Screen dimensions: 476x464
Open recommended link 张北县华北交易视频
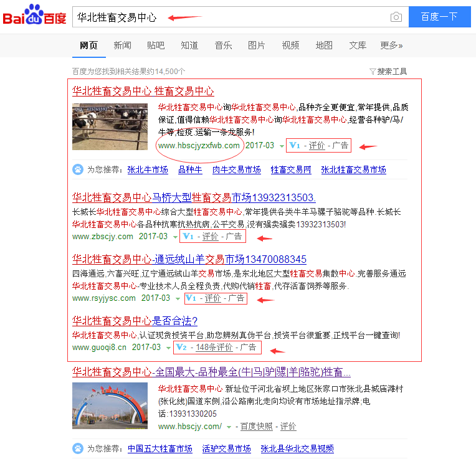pyautogui.click(x=297, y=448)
